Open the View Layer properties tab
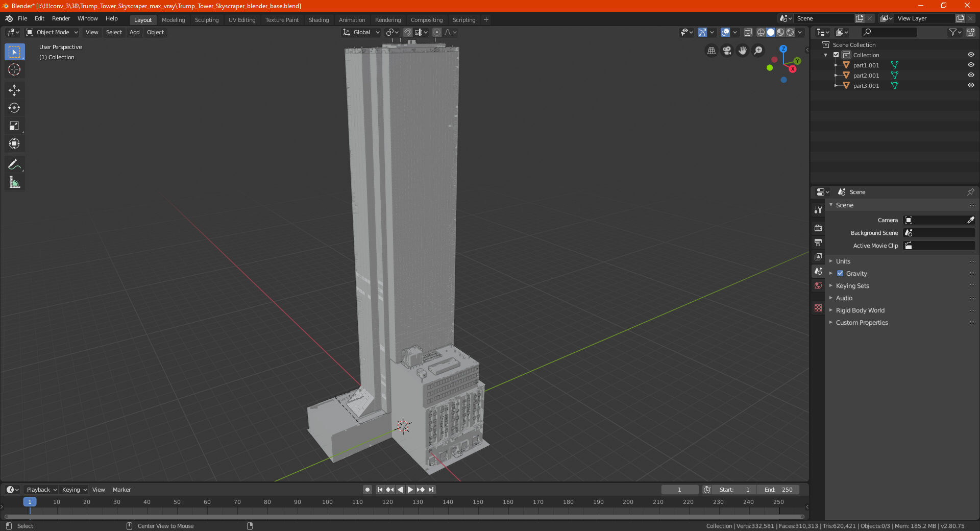 point(818,256)
